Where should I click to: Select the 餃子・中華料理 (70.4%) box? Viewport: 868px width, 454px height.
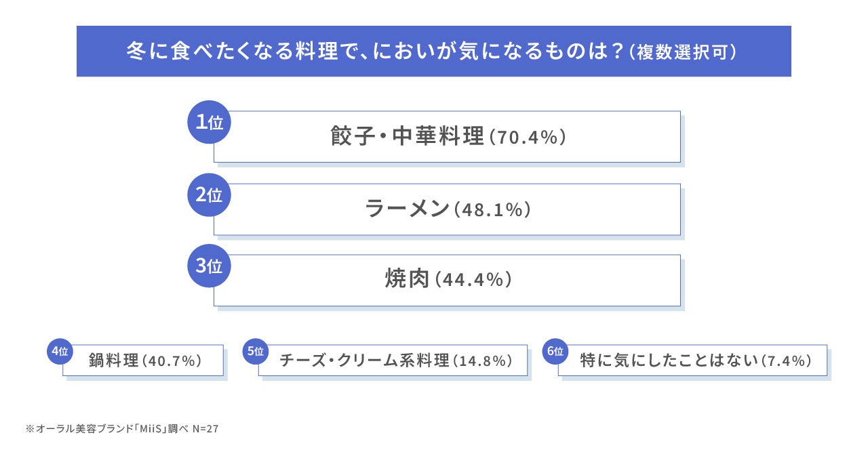click(448, 136)
